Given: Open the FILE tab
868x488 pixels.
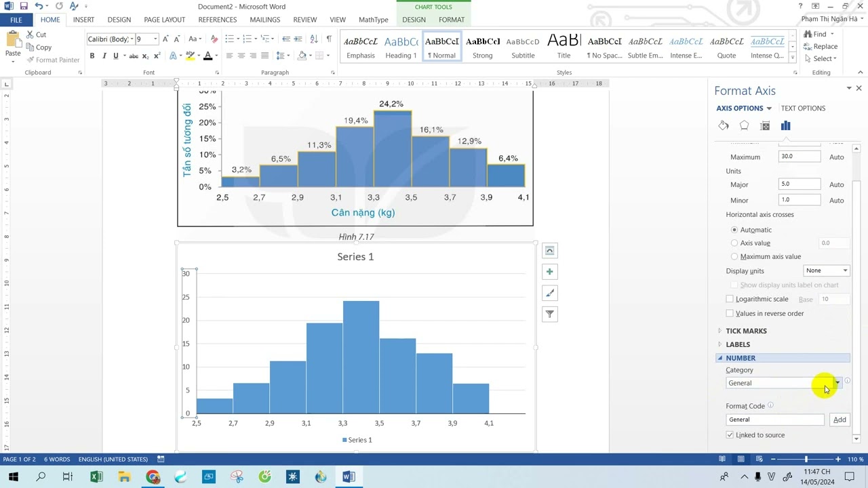Looking at the screenshot, I should point(16,20).
